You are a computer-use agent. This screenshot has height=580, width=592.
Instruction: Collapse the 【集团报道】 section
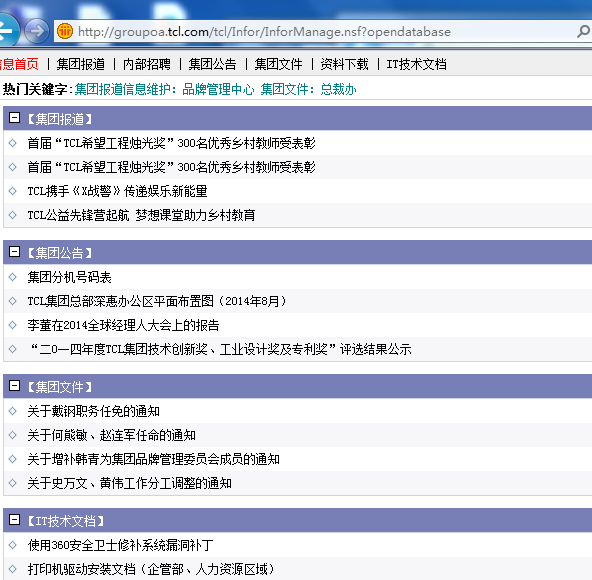(x=14, y=117)
